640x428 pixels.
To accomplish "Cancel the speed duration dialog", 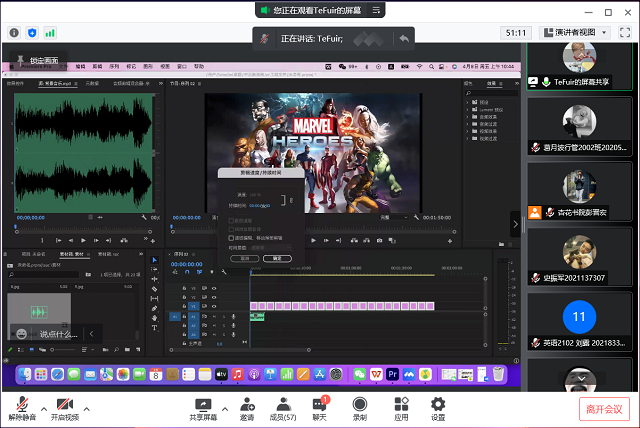I will (x=244, y=258).
